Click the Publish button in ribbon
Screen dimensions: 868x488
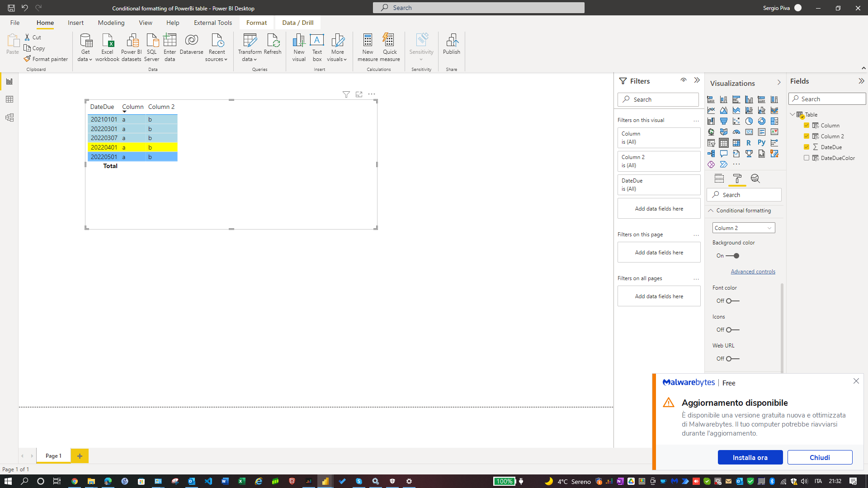pyautogui.click(x=452, y=44)
